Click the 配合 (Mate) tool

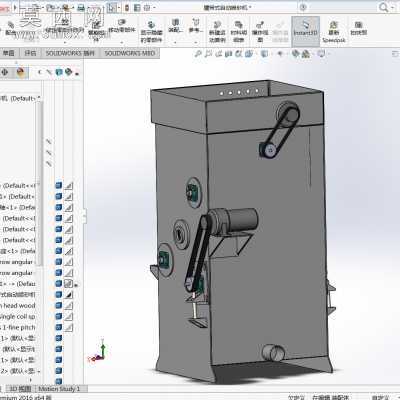pos(10,28)
